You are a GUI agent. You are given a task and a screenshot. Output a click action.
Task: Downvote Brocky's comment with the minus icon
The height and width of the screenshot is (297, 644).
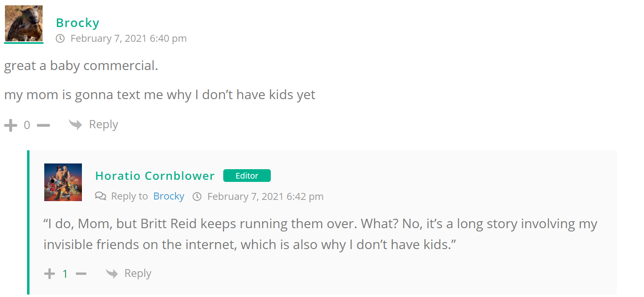[43, 125]
